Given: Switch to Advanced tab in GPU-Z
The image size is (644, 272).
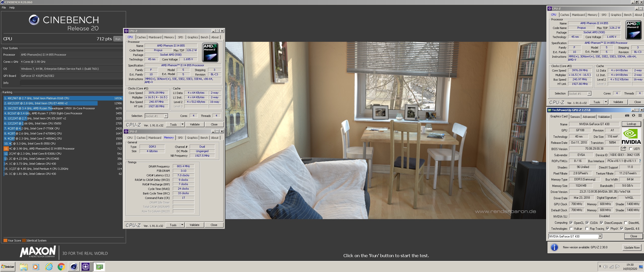Looking at the screenshot, I should (x=589, y=117).
